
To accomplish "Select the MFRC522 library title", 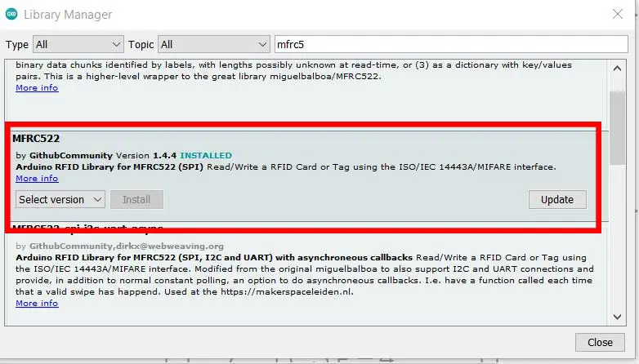I will click(x=36, y=139).
